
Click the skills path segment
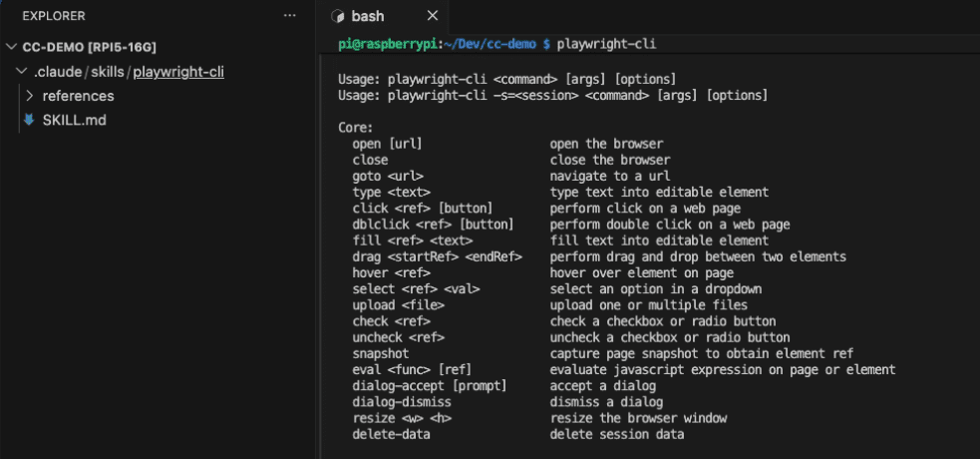click(107, 73)
